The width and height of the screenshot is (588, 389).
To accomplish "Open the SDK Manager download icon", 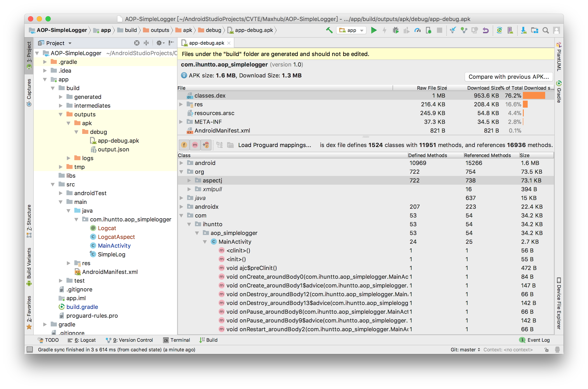I will tap(524, 30).
